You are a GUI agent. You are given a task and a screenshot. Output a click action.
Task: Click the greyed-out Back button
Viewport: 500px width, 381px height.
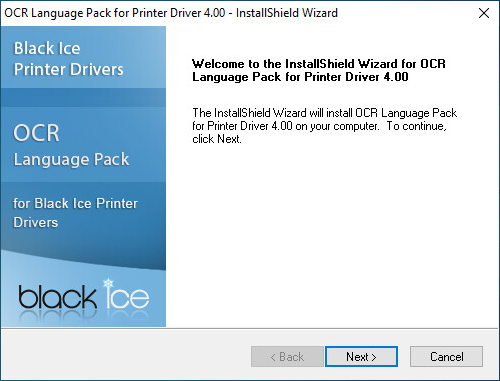pyautogui.click(x=287, y=357)
